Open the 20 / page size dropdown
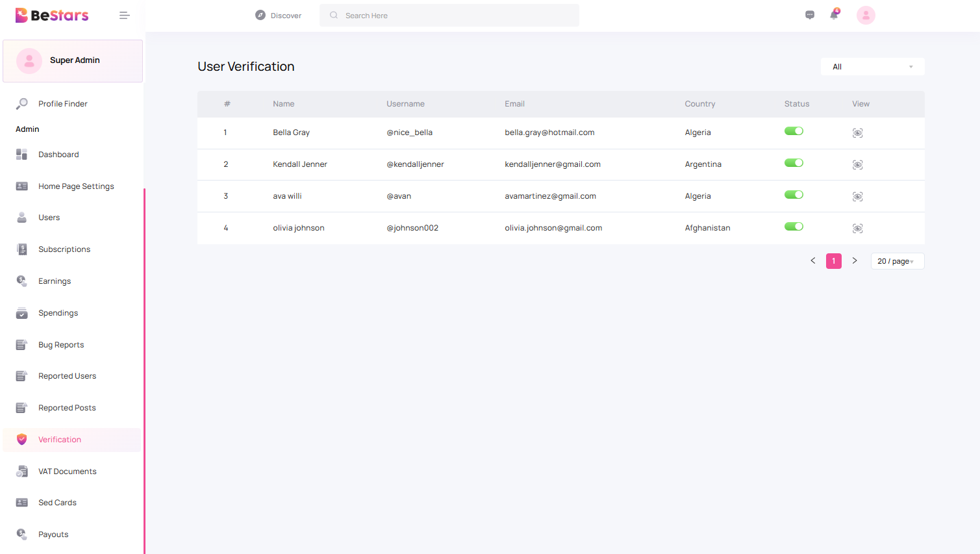This screenshot has width=980, height=554. tap(897, 261)
